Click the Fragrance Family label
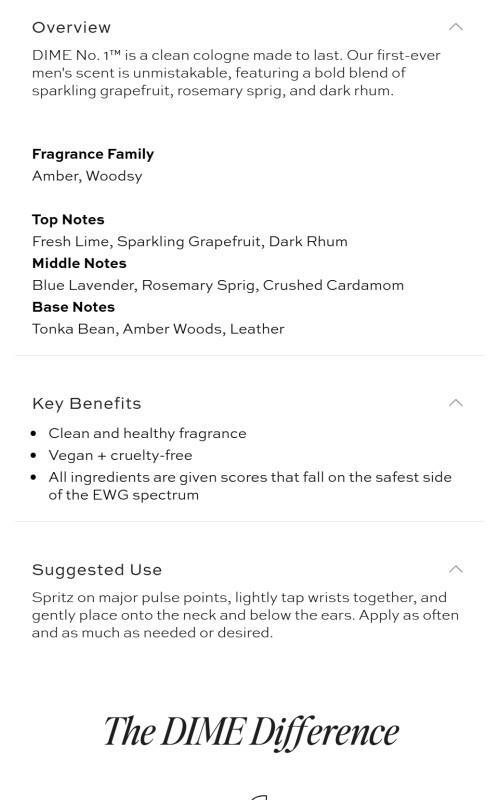 (93, 154)
